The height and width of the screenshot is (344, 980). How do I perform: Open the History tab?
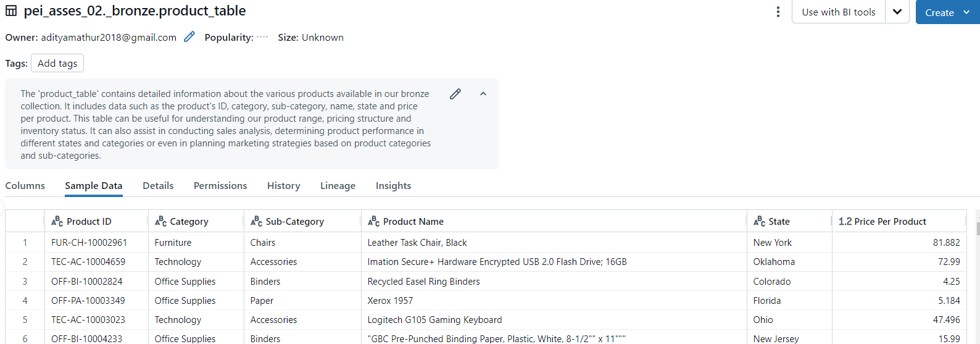(x=284, y=186)
